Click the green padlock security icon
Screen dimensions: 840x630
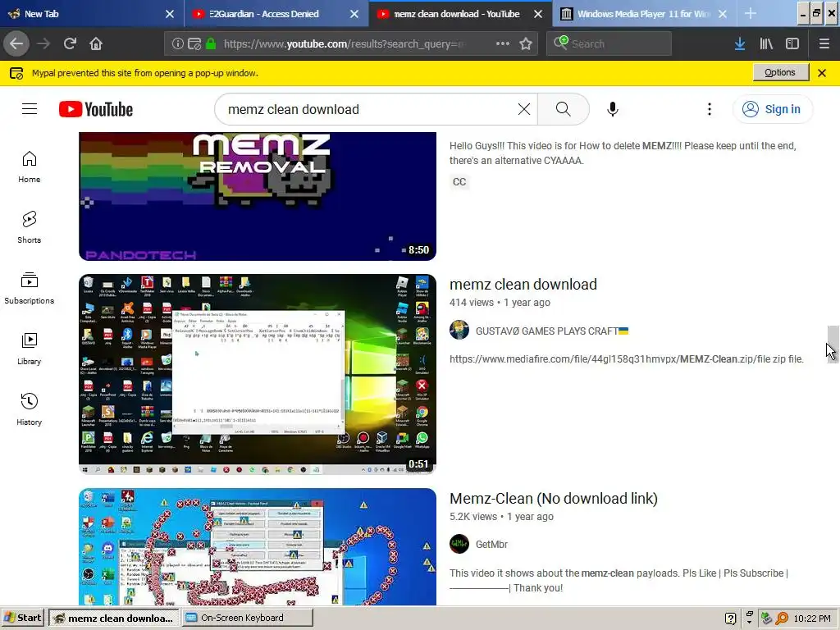(x=211, y=44)
